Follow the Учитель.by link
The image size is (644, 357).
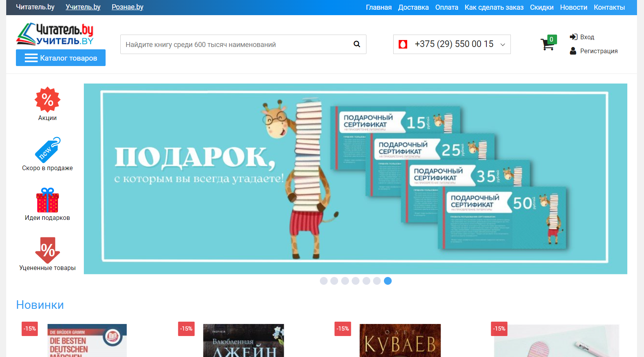pos(83,7)
